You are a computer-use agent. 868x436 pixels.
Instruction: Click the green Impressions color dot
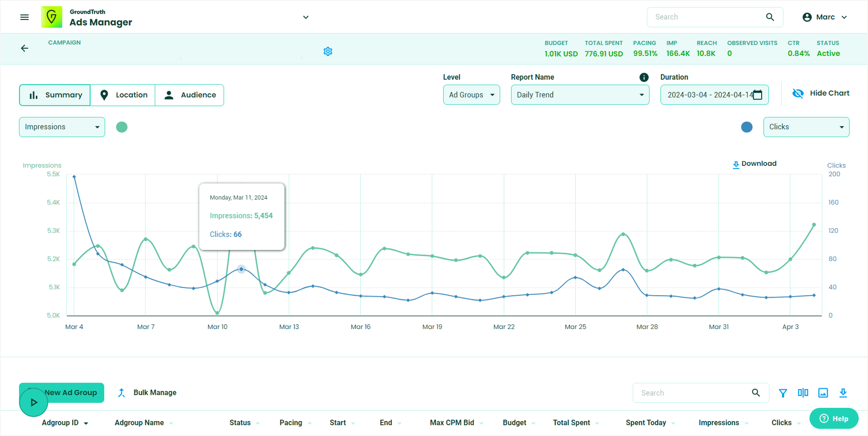click(122, 127)
